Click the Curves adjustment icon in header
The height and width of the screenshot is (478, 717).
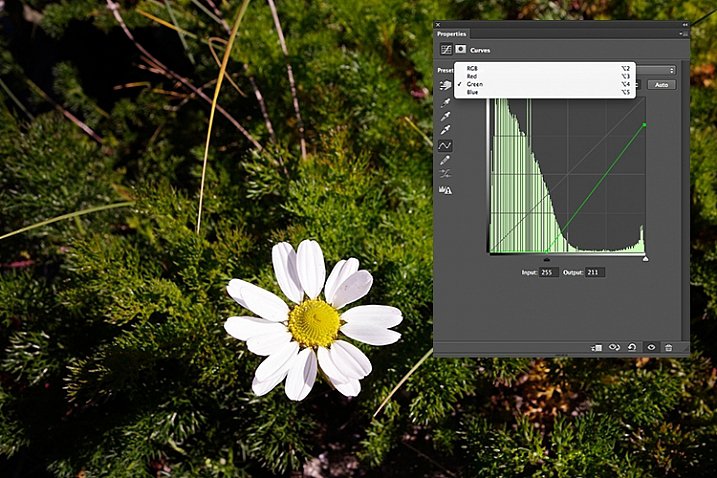tap(445, 50)
